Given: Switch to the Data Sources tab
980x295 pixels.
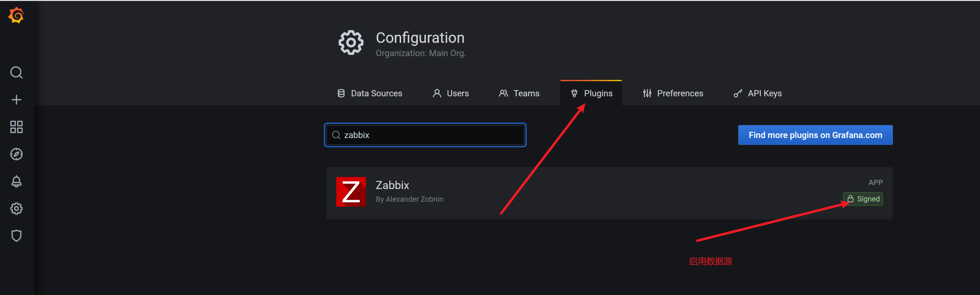Looking at the screenshot, I should coord(370,93).
